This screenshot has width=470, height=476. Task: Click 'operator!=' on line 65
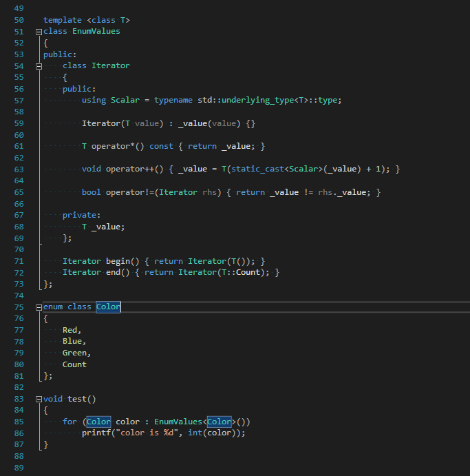(x=130, y=192)
